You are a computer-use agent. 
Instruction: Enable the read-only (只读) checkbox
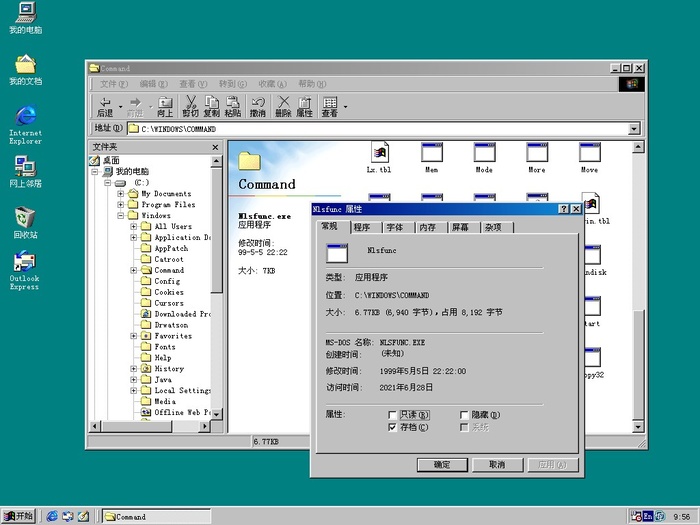coord(392,415)
